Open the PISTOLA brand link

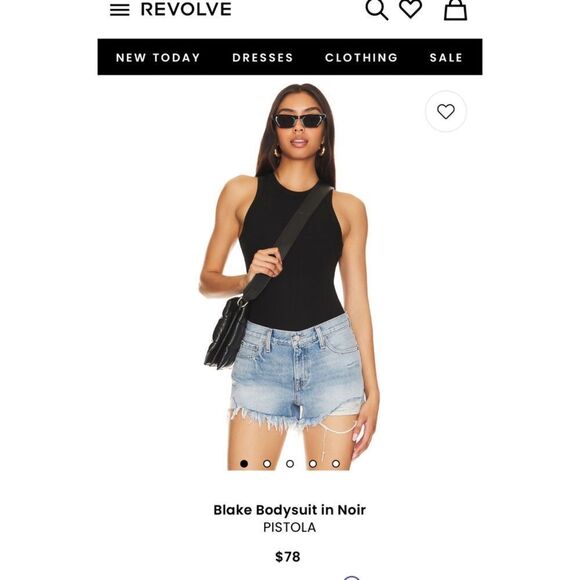tap(290, 527)
